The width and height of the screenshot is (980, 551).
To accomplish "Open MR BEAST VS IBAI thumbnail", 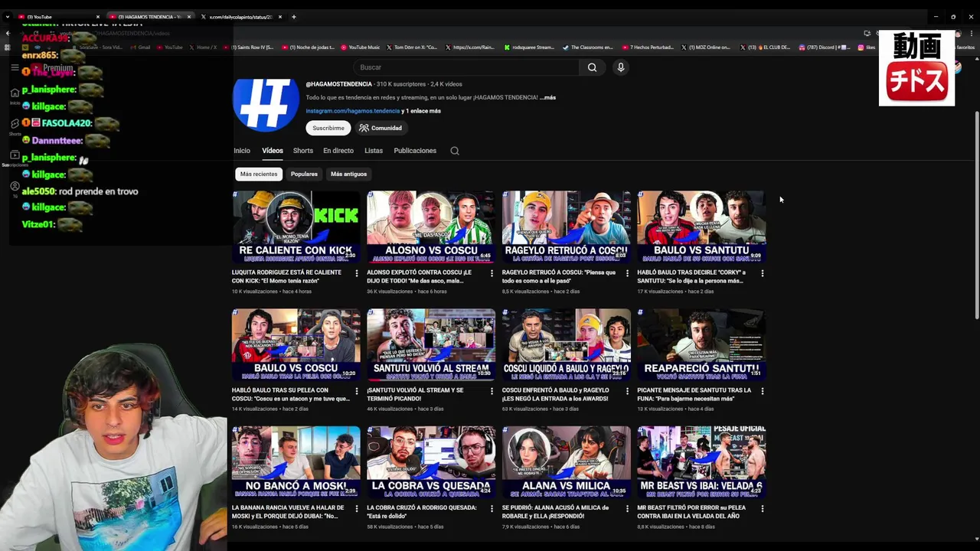I will [701, 461].
